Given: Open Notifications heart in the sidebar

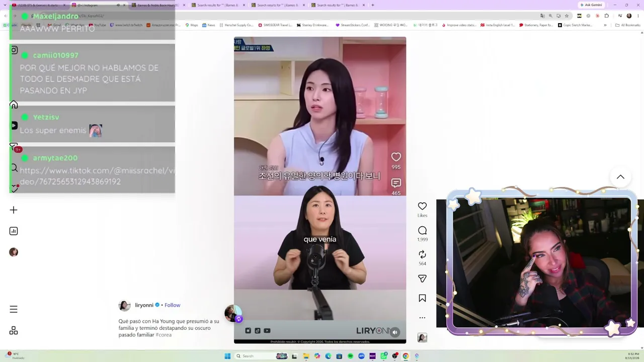Looking at the screenshot, I should click(14, 189).
